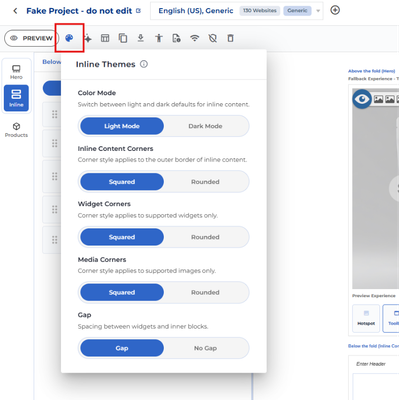Image resolution: width=399 pixels, height=400 pixels.
Task: Click first image icon in hero preview strip
Action: pos(378,99)
